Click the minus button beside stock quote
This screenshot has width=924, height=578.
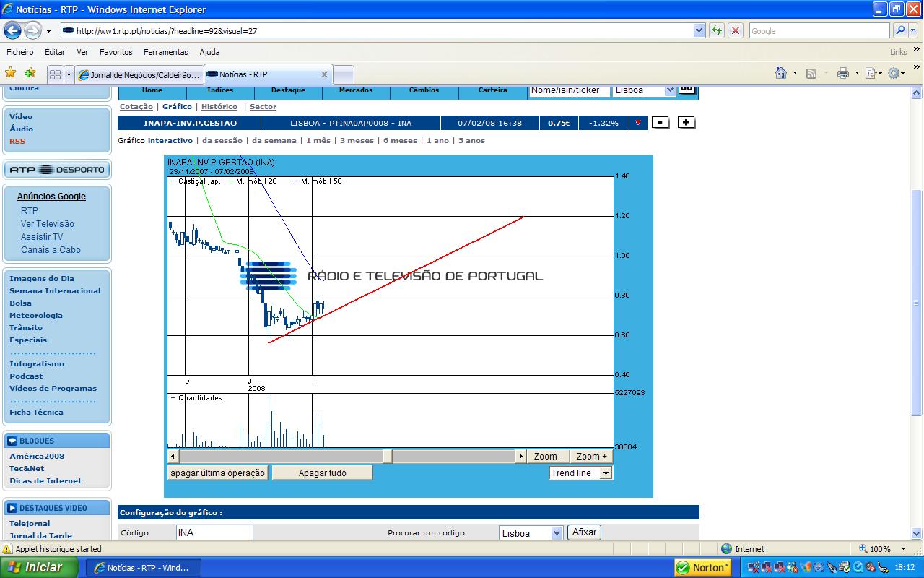tap(660, 123)
